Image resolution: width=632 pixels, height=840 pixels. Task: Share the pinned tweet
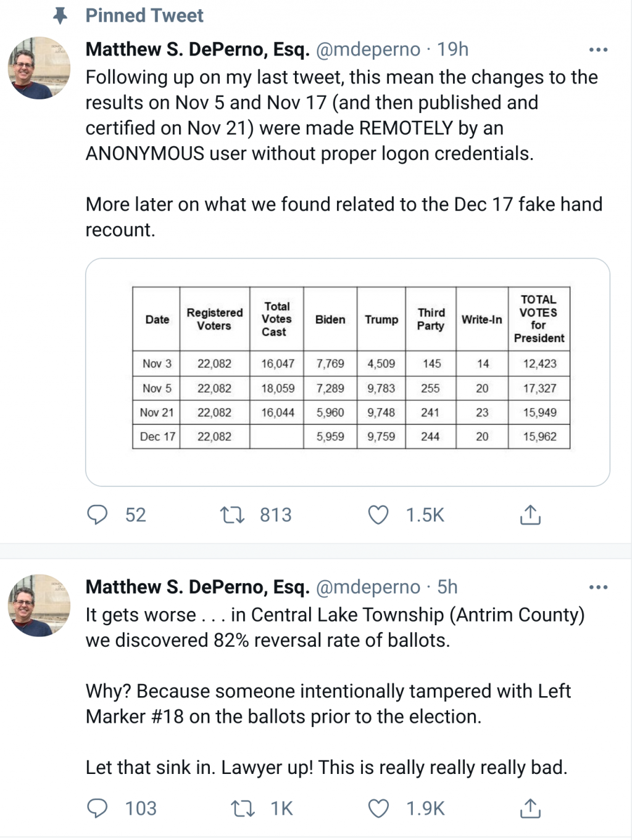coord(530,515)
